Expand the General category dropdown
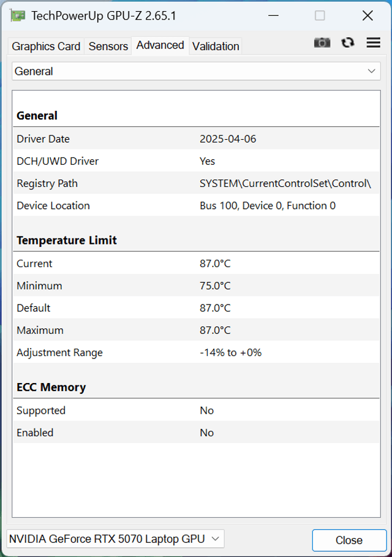 196,71
